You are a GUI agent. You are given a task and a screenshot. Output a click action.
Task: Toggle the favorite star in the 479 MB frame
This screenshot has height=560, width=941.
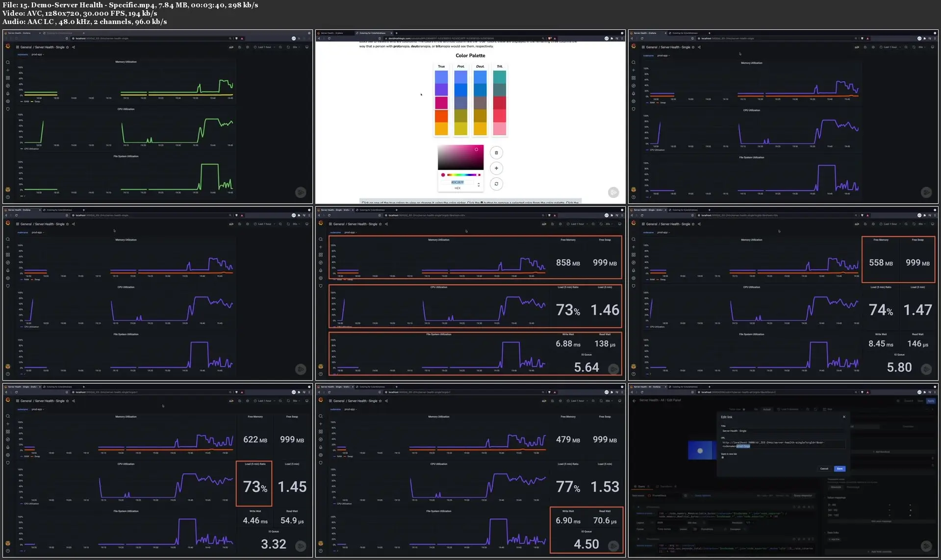[381, 401]
